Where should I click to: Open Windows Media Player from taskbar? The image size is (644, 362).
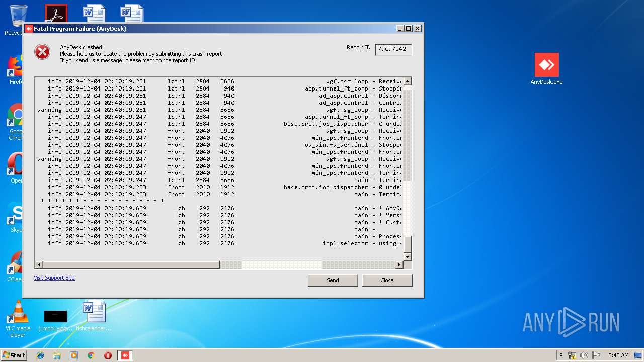(x=74, y=355)
